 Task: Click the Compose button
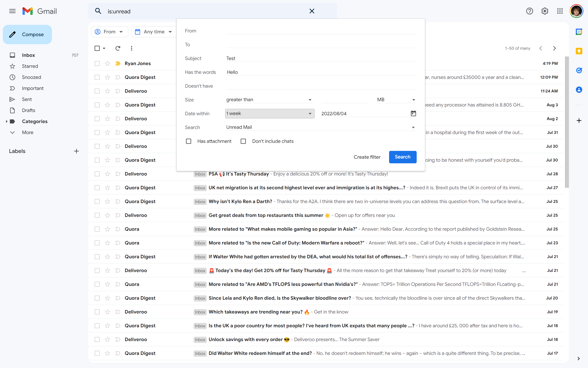27,34
